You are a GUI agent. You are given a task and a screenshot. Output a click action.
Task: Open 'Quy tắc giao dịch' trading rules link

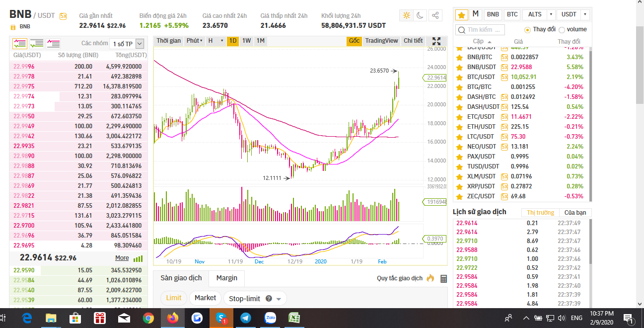[x=400, y=278]
